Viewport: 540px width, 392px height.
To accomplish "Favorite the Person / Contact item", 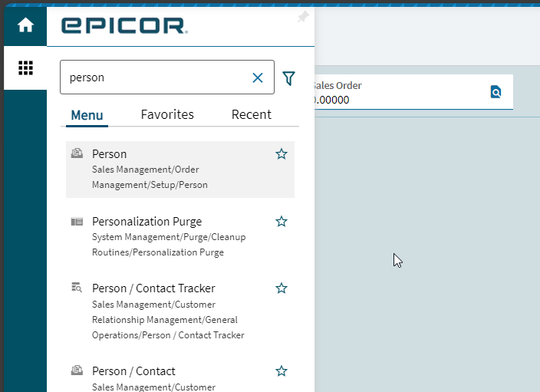I will tap(282, 371).
